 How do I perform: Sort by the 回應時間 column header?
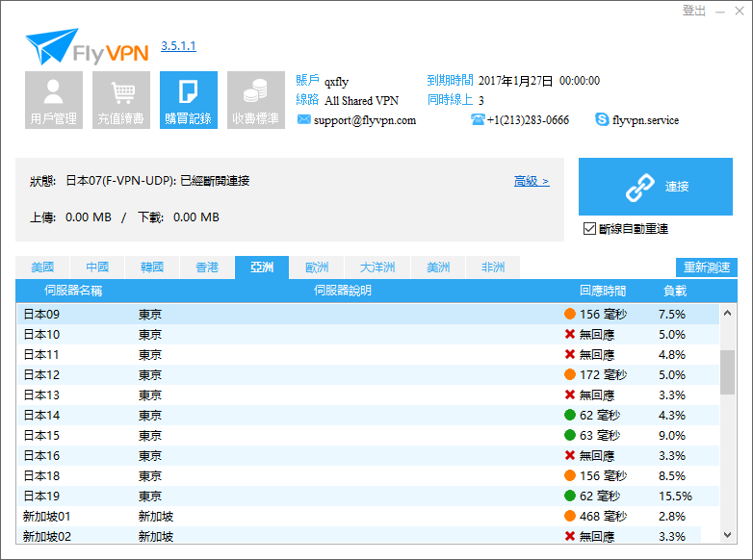tap(603, 291)
